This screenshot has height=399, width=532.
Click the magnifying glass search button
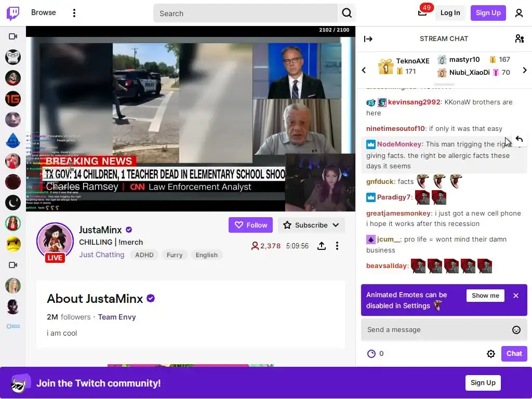click(347, 13)
